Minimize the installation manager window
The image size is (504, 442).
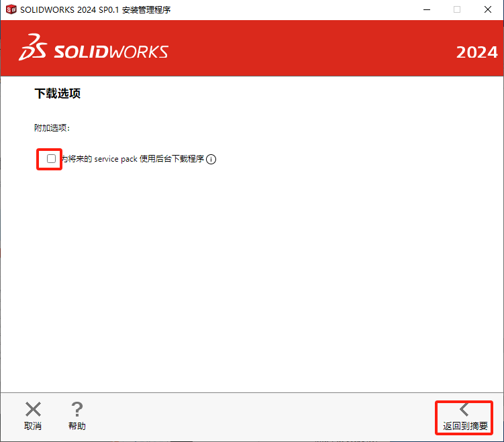[x=427, y=9]
